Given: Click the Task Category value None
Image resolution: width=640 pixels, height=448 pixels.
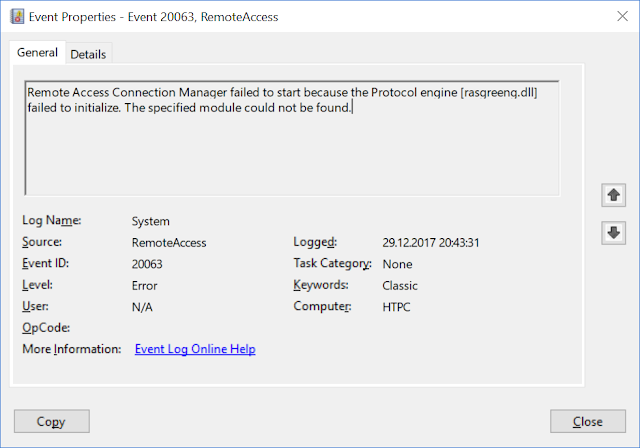Looking at the screenshot, I should (x=397, y=264).
